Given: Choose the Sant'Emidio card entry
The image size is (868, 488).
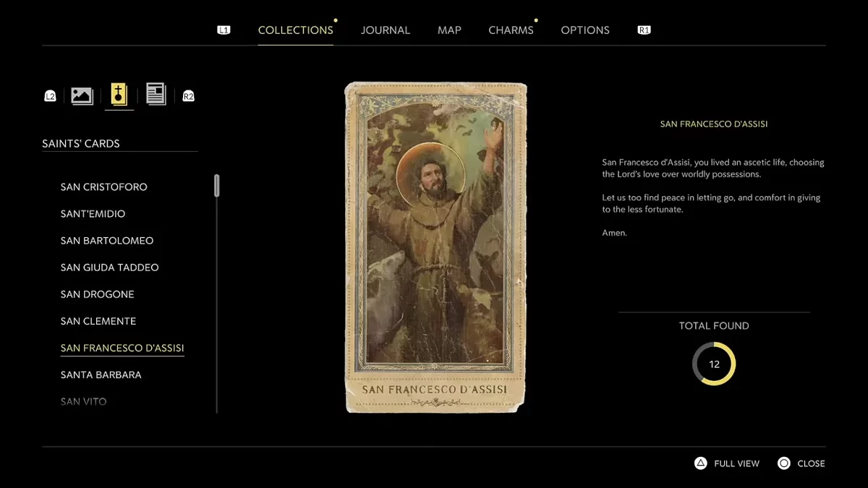Looking at the screenshot, I should pos(93,214).
